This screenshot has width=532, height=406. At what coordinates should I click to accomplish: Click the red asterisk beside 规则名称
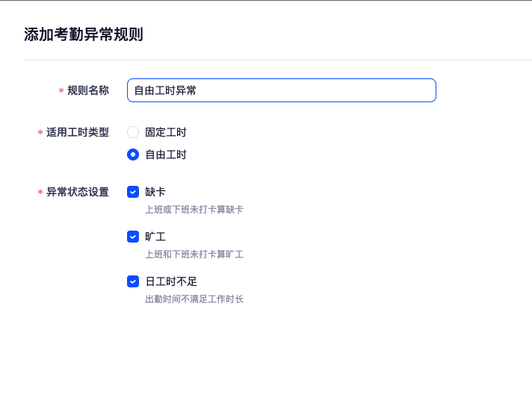pos(61,91)
